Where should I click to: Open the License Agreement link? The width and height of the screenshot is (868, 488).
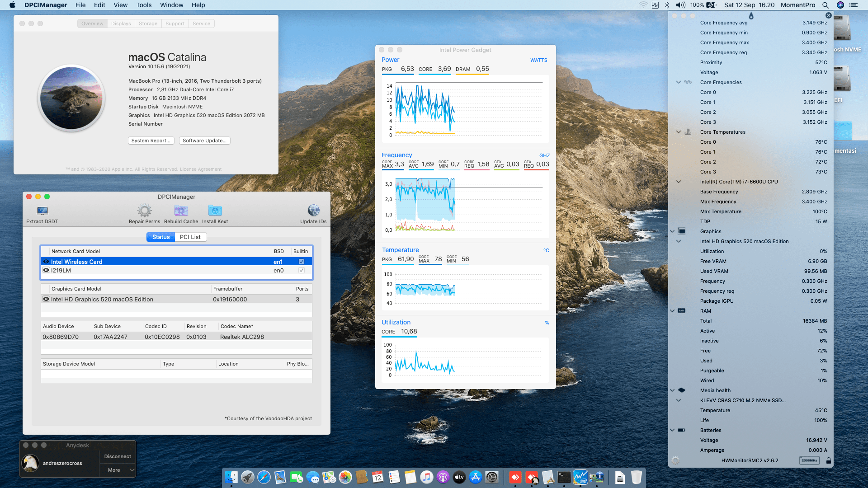pyautogui.click(x=201, y=169)
